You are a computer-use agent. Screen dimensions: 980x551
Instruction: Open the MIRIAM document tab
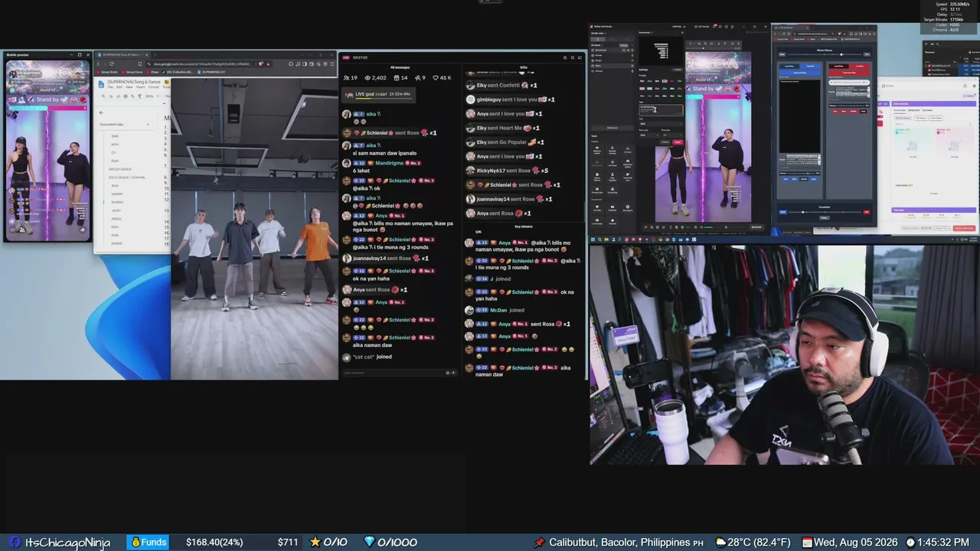[x=116, y=202]
